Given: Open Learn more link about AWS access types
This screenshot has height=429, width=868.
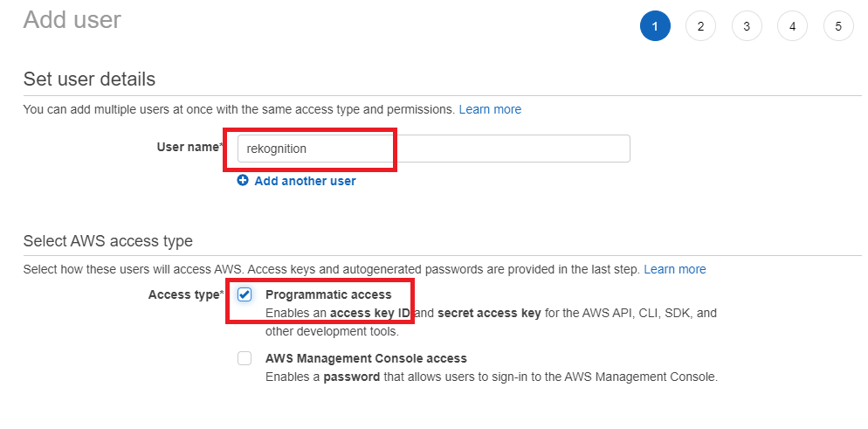Looking at the screenshot, I should click(675, 269).
